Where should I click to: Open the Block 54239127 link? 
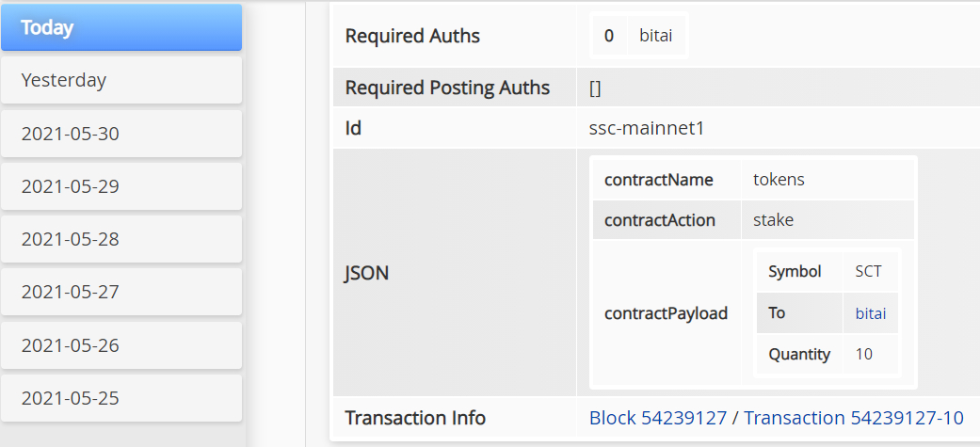[657, 418]
